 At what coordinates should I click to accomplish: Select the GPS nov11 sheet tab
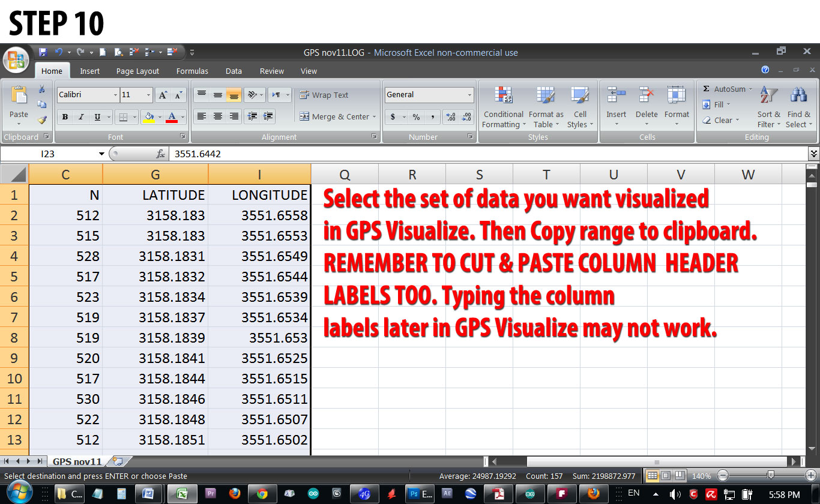coord(77,461)
